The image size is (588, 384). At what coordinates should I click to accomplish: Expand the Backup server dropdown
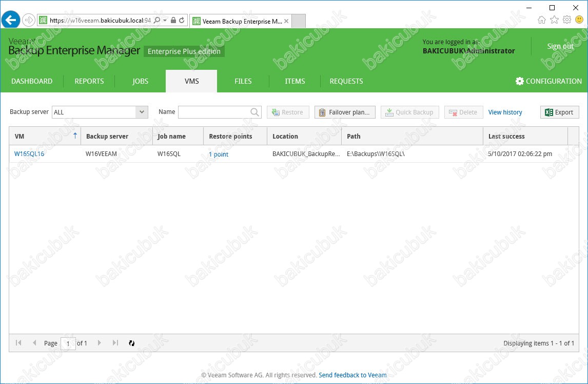point(142,112)
